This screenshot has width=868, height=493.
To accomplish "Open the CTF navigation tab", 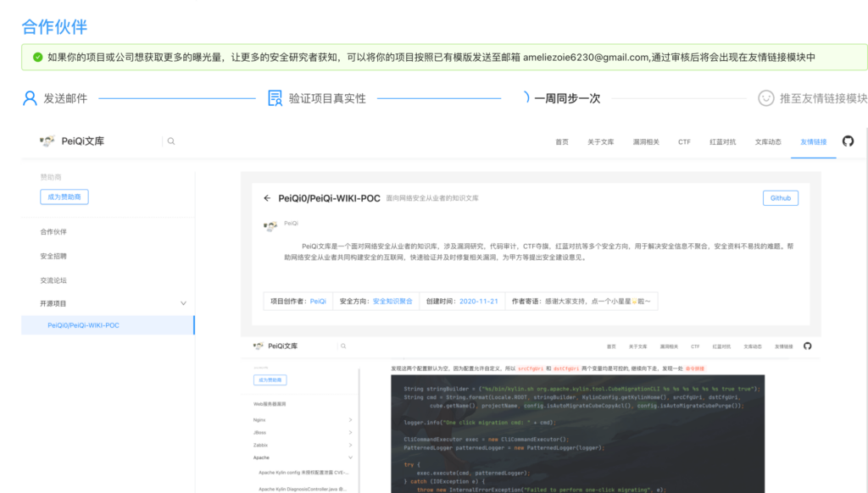I will click(x=683, y=141).
